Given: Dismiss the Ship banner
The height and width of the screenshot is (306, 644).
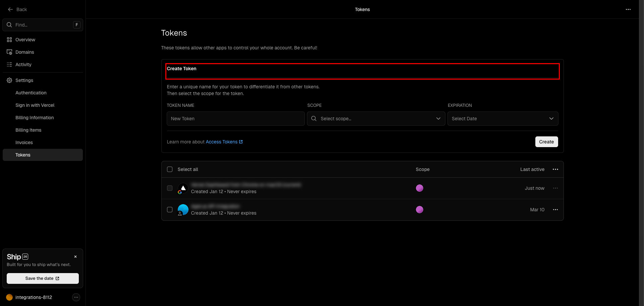Looking at the screenshot, I should coord(75,257).
